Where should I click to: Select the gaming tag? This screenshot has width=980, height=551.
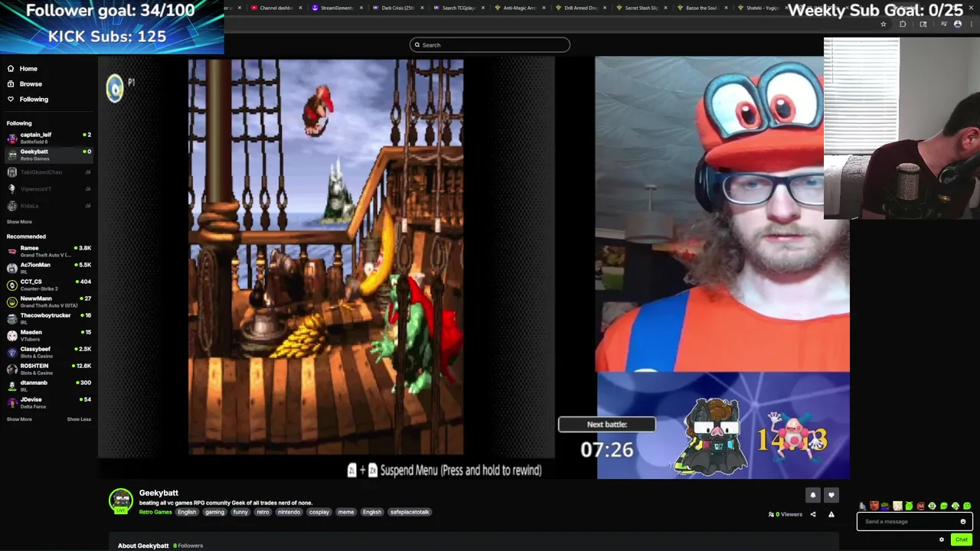click(x=214, y=512)
